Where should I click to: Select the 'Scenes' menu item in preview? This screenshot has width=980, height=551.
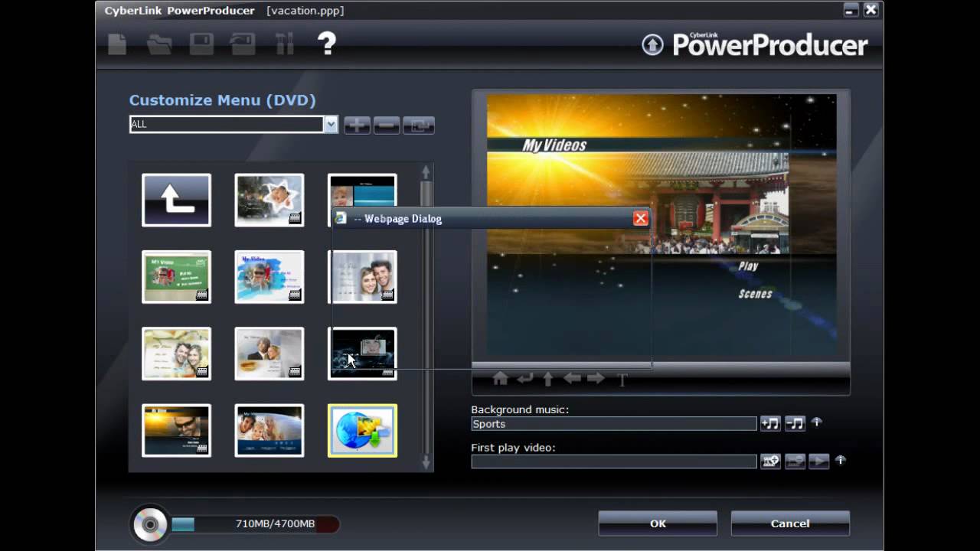755,294
